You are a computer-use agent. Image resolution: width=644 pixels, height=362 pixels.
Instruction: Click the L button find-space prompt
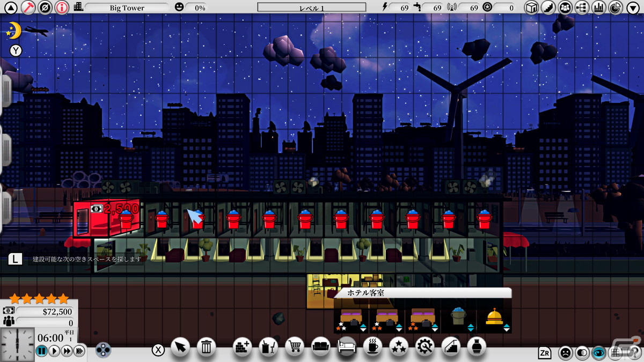click(14, 259)
